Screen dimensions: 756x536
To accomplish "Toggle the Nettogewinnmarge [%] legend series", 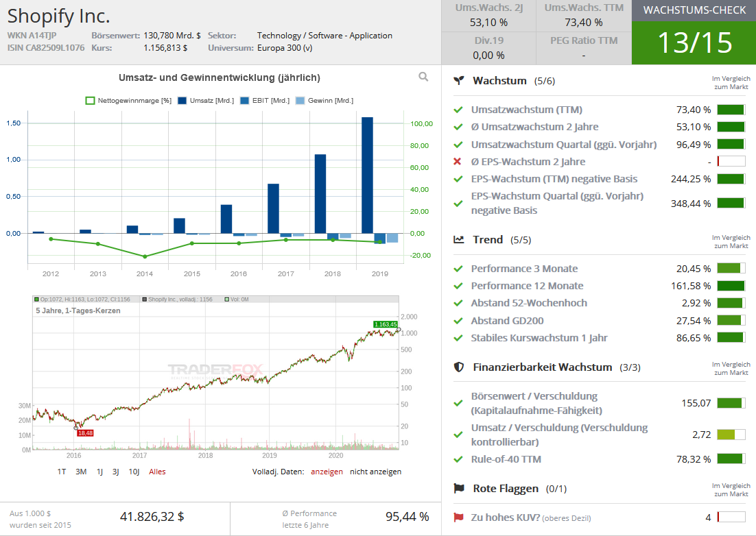I will pyautogui.click(x=128, y=101).
